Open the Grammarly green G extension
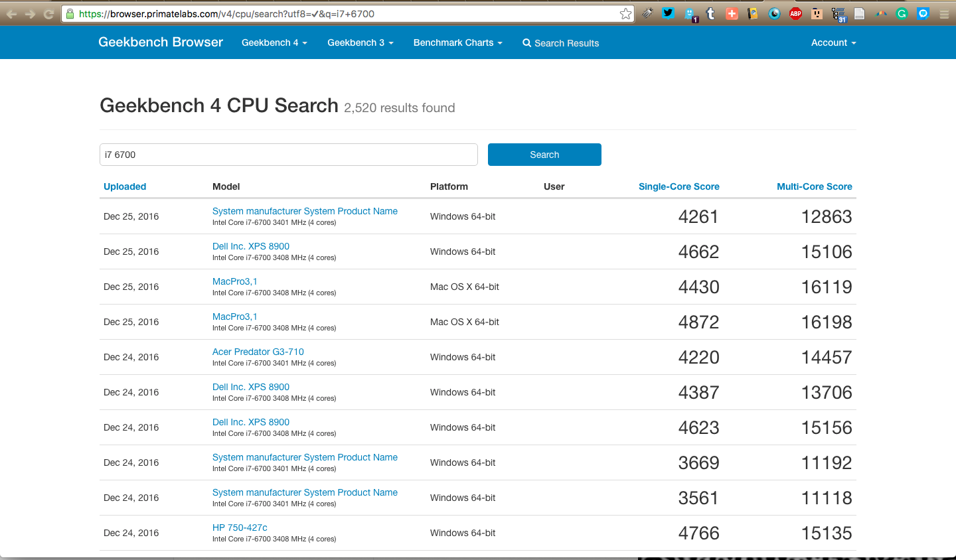This screenshot has width=956, height=560. [902, 13]
